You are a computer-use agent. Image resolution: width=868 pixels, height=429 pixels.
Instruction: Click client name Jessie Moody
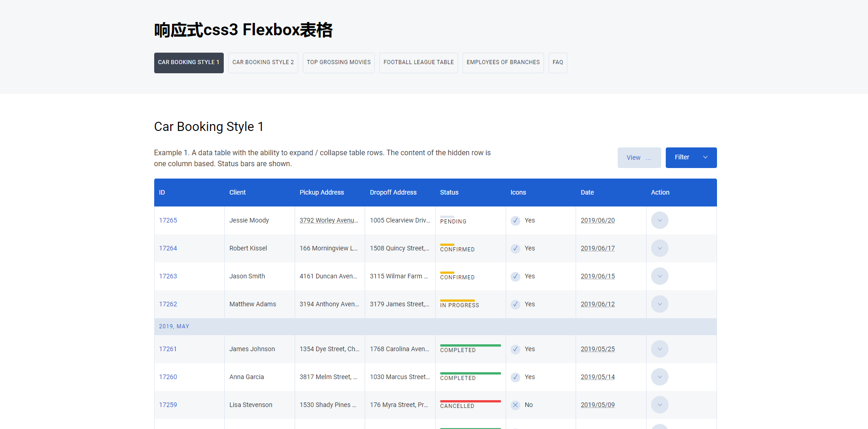tap(249, 220)
